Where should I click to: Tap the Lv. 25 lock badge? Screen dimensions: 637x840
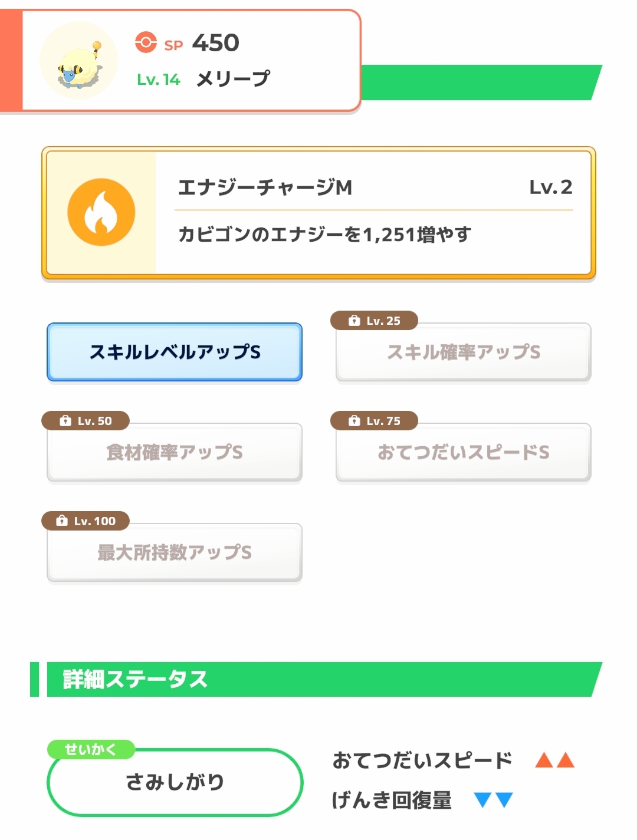tap(374, 321)
